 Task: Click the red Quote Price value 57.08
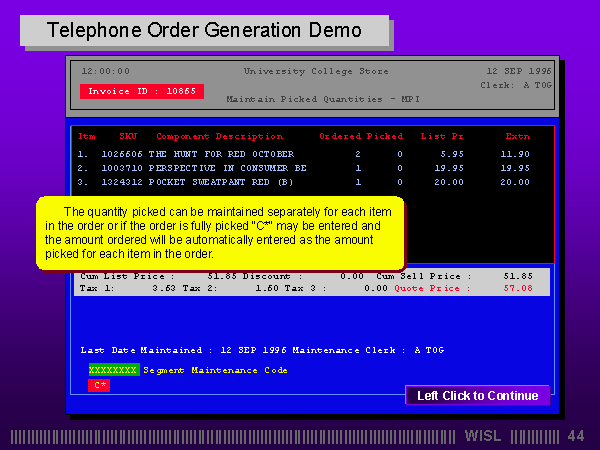517,288
